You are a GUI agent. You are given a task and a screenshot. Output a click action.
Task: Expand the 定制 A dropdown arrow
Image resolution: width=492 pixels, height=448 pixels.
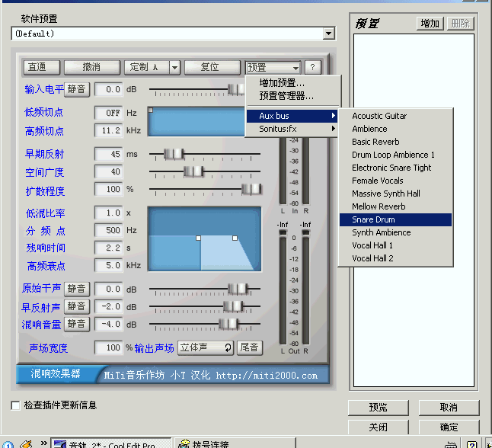(x=174, y=67)
